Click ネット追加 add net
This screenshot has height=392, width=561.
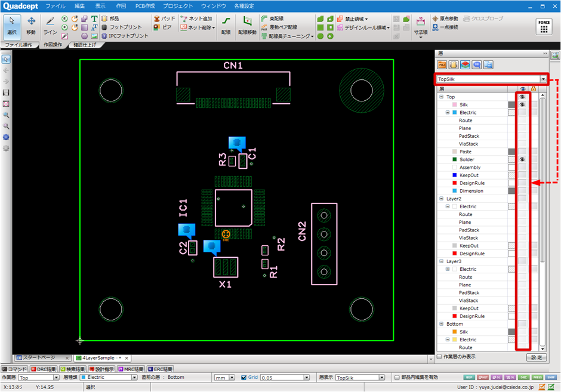[x=196, y=18]
